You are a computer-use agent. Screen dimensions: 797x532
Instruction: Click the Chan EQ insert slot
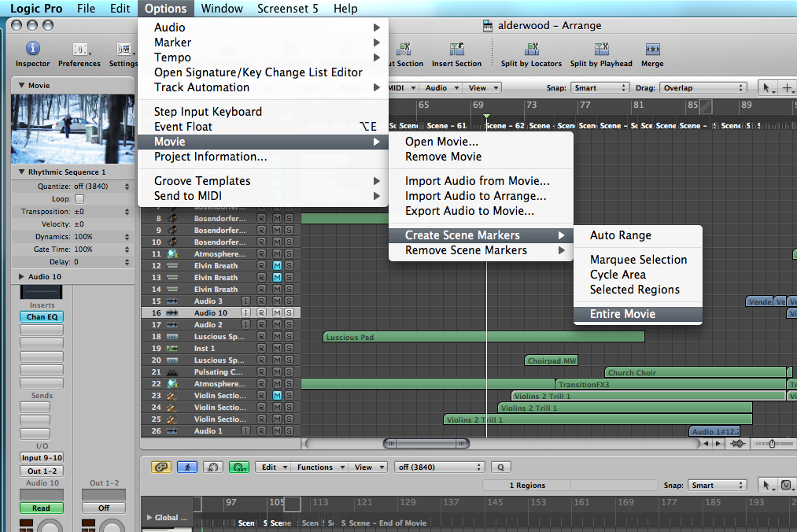(x=42, y=317)
